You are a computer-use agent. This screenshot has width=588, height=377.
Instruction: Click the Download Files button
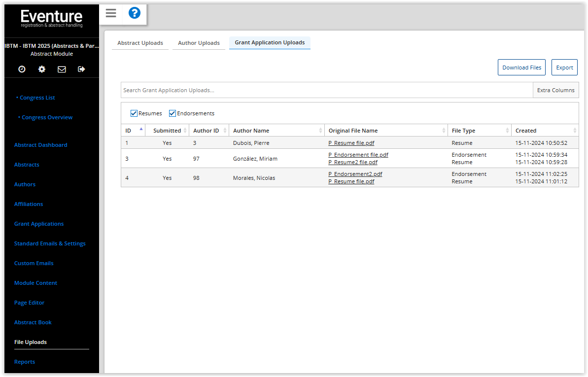521,68
